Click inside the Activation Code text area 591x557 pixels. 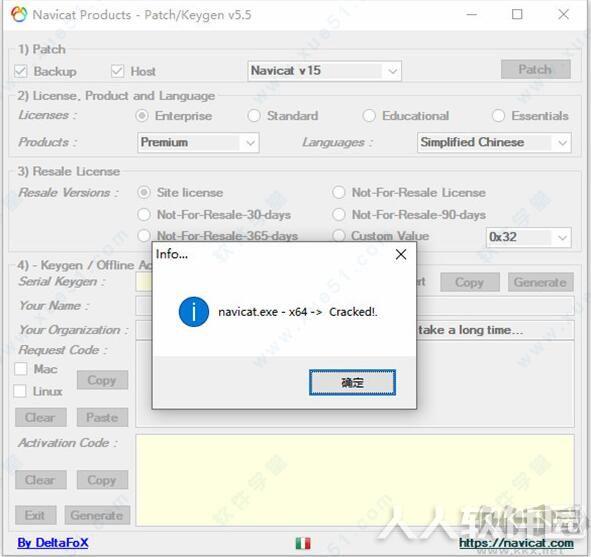[355, 480]
